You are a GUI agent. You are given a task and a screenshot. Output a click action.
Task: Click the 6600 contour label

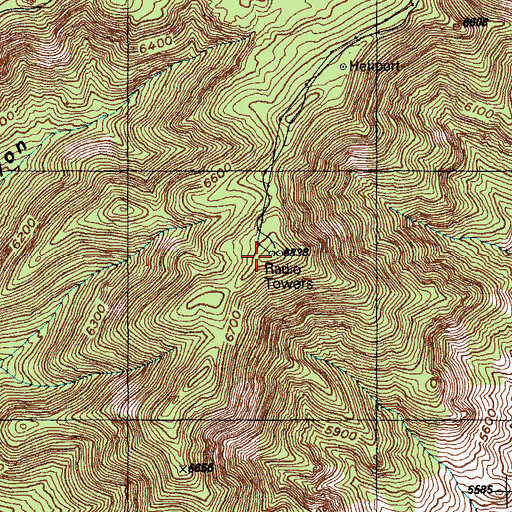click(218, 175)
